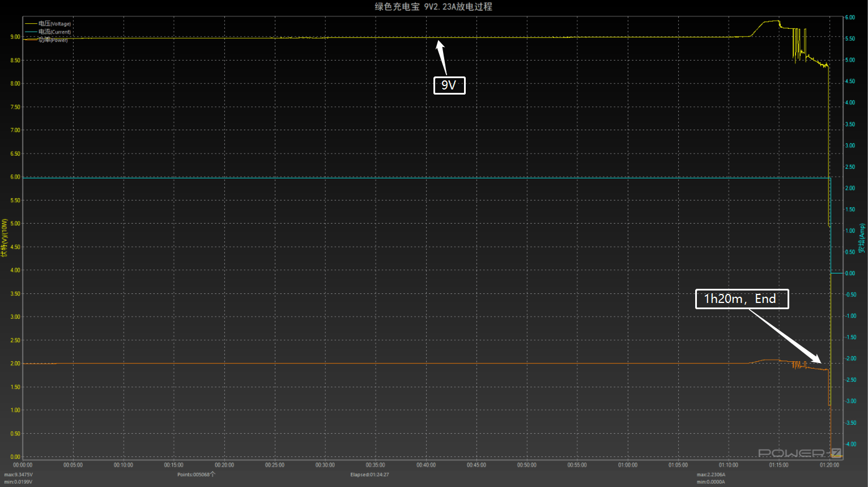Click the left axis title 伏特(V)/(10W)
The width and height of the screenshot is (868, 487).
(x=5, y=238)
